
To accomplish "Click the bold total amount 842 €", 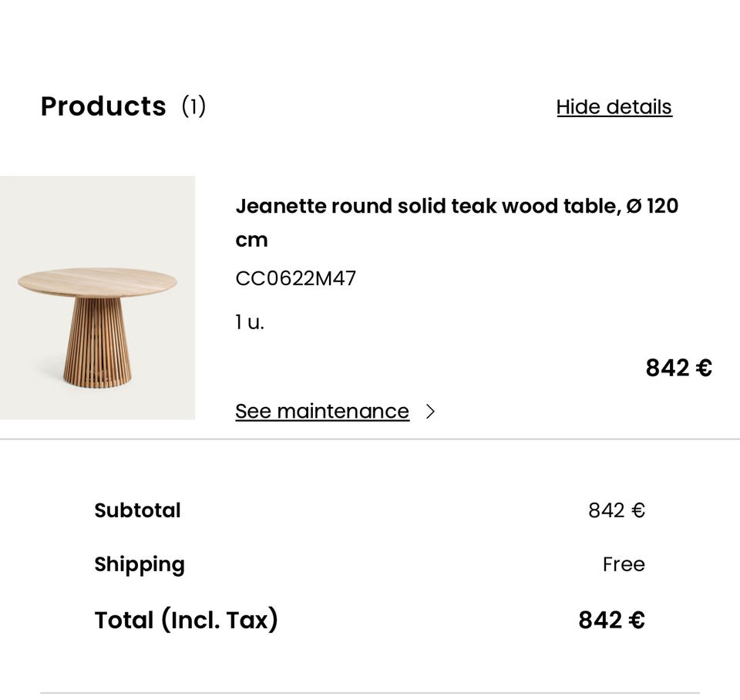I will point(611,620).
